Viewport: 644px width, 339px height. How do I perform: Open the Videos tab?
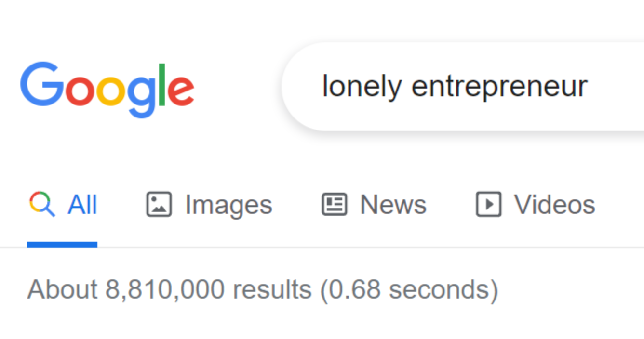554,205
